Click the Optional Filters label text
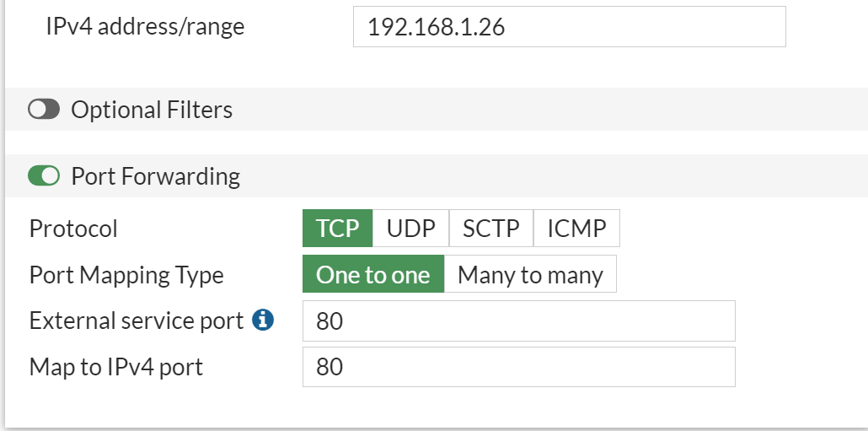This screenshot has width=868, height=431. click(152, 110)
